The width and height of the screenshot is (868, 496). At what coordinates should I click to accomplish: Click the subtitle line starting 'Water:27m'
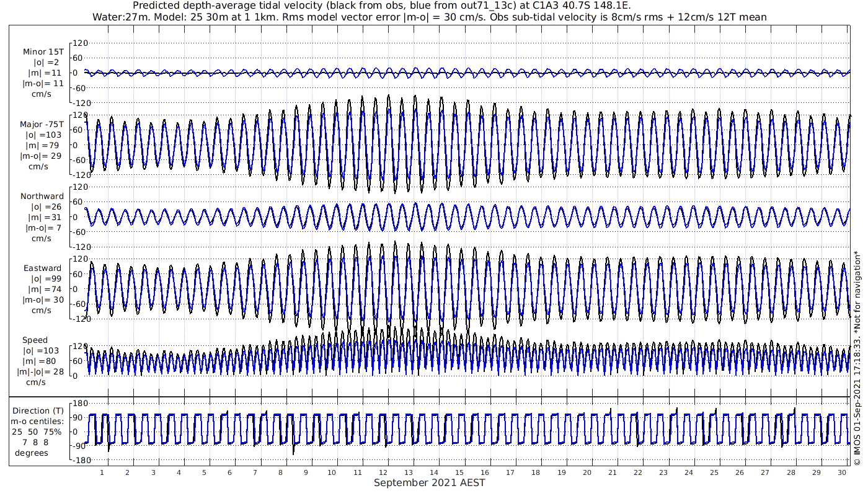(429, 17)
